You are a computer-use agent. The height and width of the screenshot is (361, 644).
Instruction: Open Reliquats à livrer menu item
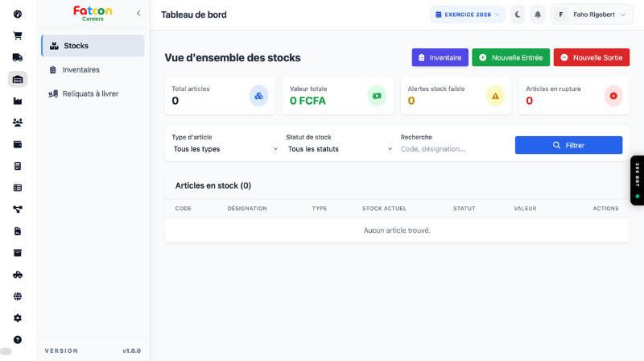tap(93, 93)
